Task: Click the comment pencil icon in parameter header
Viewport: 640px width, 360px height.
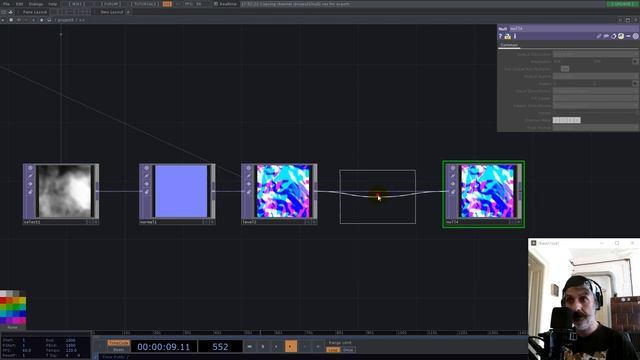Action: (x=599, y=36)
